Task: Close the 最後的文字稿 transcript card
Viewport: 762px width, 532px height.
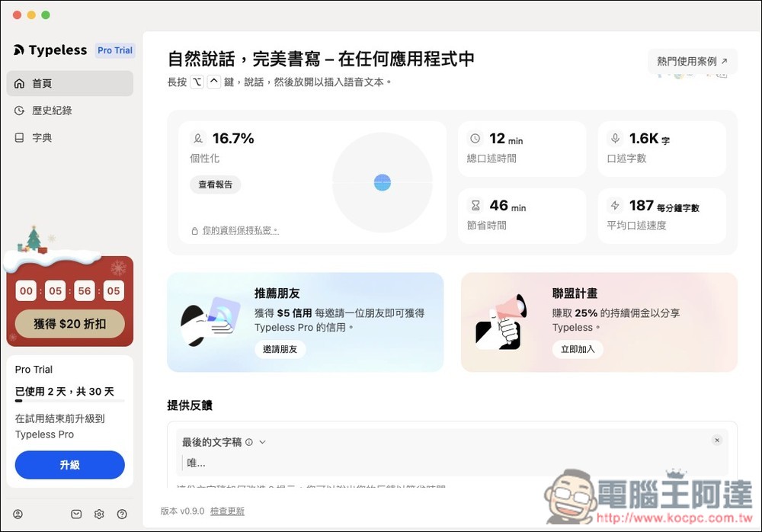Action: [x=717, y=440]
